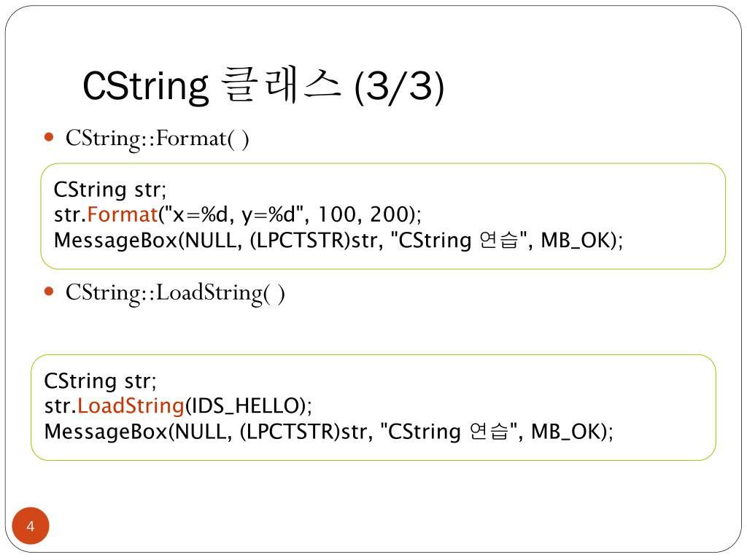The width and height of the screenshot is (747, 560).
Task: Select the CString::Format( ) bullet text
Action: tap(158, 139)
